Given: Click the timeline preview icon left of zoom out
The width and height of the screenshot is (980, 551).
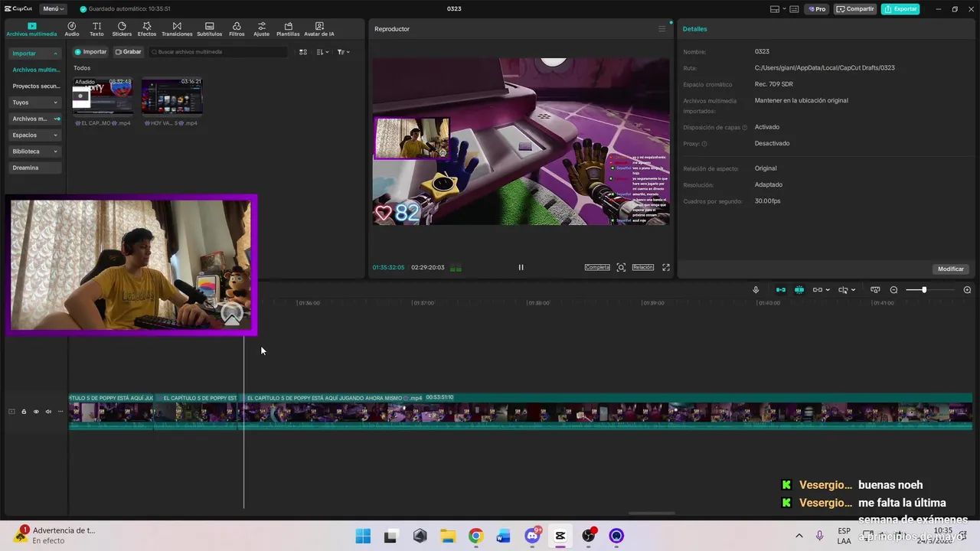Looking at the screenshot, I should 875,290.
